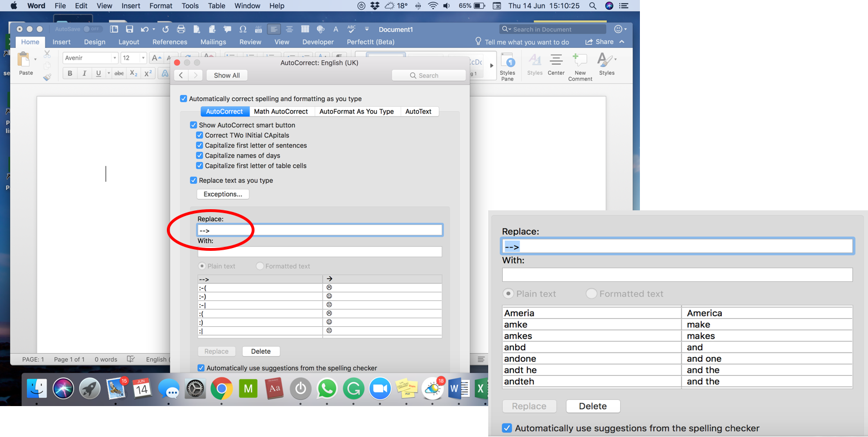Switch the AutoSave toggle on
868x437 pixels.
(x=92, y=29)
